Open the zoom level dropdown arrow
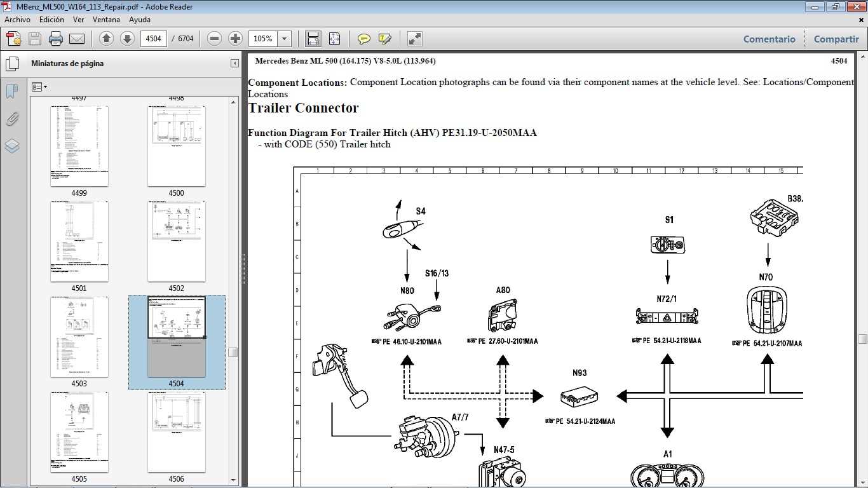This screenshot has height=488, width=868. (285, 39)
